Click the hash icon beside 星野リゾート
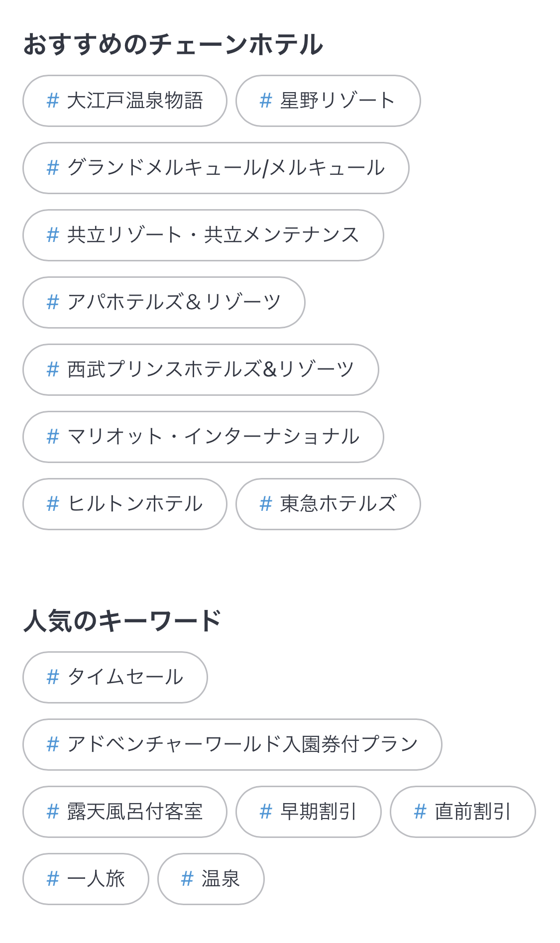 266,101
